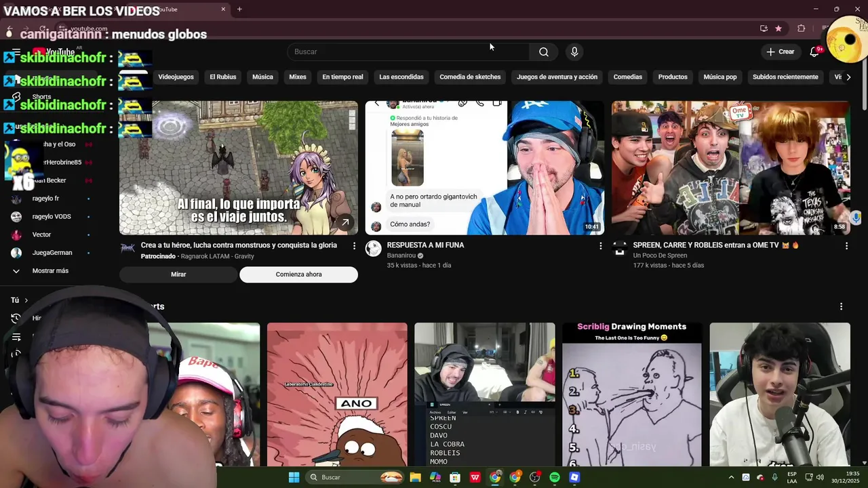The image size is (868, 488).
Task: Activate voice search microphone icon
Action: click(x=574, y=52)
